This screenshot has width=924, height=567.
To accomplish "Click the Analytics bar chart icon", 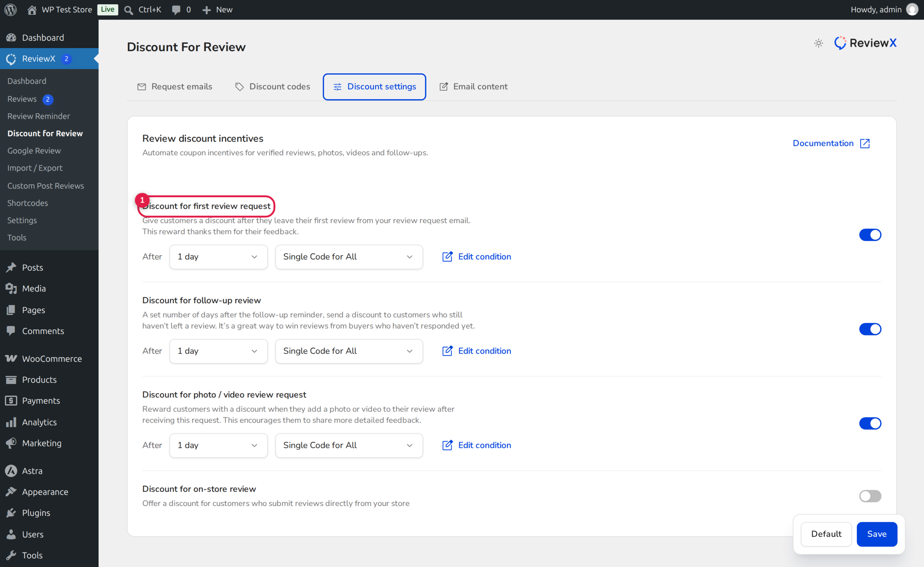I will coord(11,422).
